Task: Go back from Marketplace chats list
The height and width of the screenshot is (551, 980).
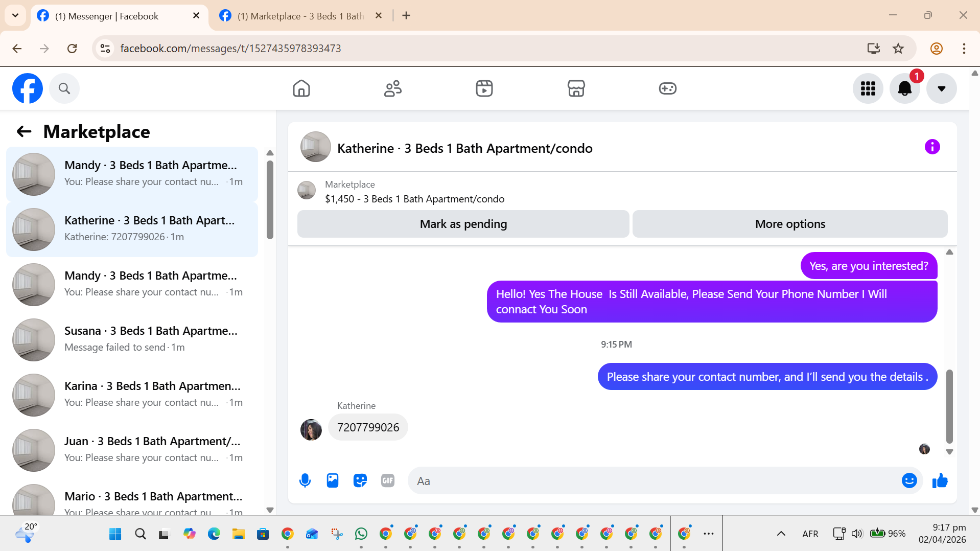Action: point(24,132)
